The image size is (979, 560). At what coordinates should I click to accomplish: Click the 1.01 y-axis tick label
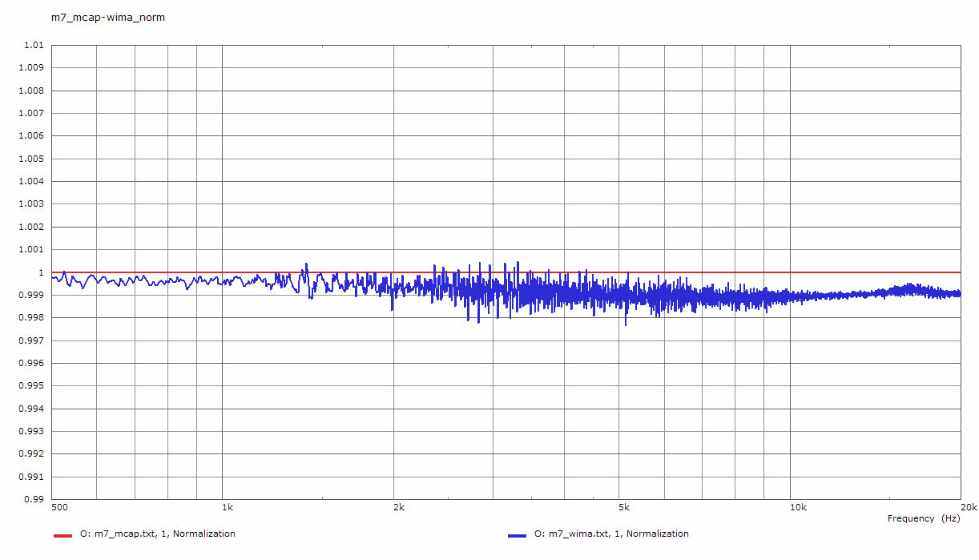click(x=33, y=46)
